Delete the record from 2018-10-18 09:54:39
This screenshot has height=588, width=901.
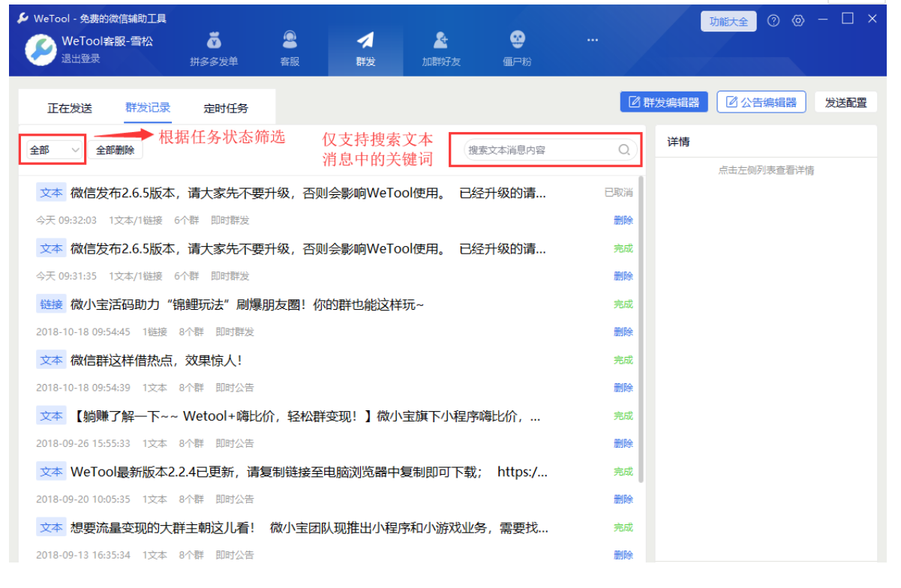point(623,388)
